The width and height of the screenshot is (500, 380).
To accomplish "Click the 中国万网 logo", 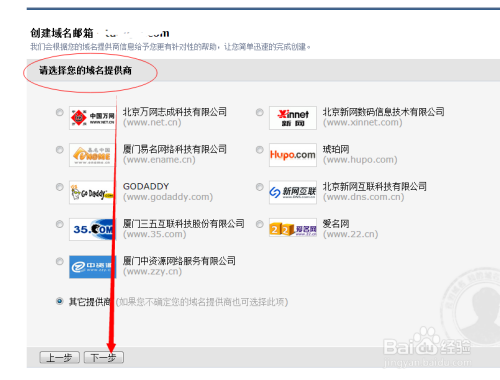I will click(93, 118).
